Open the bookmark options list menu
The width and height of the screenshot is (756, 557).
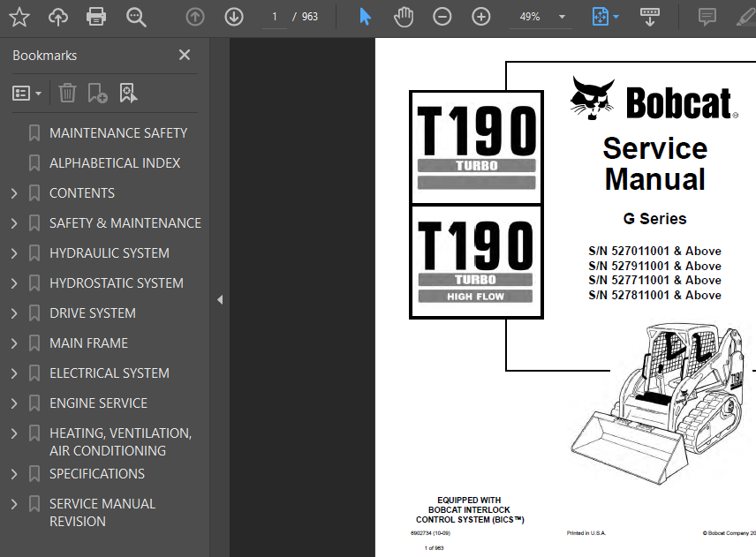[x=26, y=93]
